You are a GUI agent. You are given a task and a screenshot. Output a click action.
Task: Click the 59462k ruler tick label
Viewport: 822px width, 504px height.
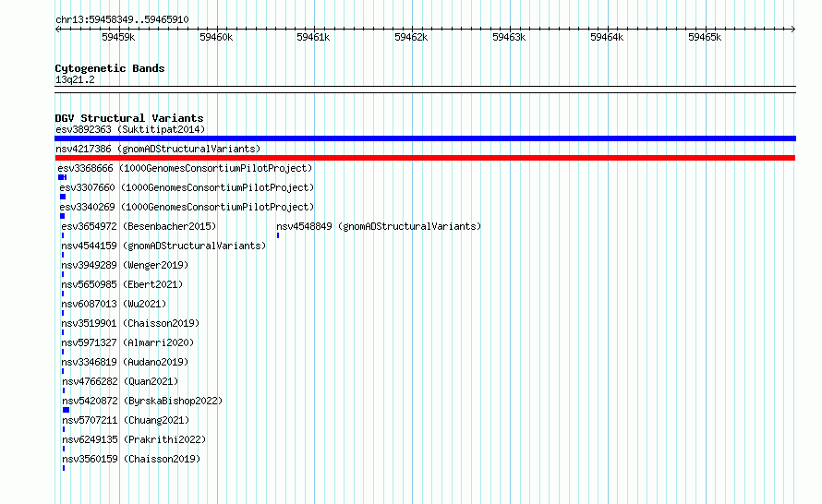[x=411, y=37]
